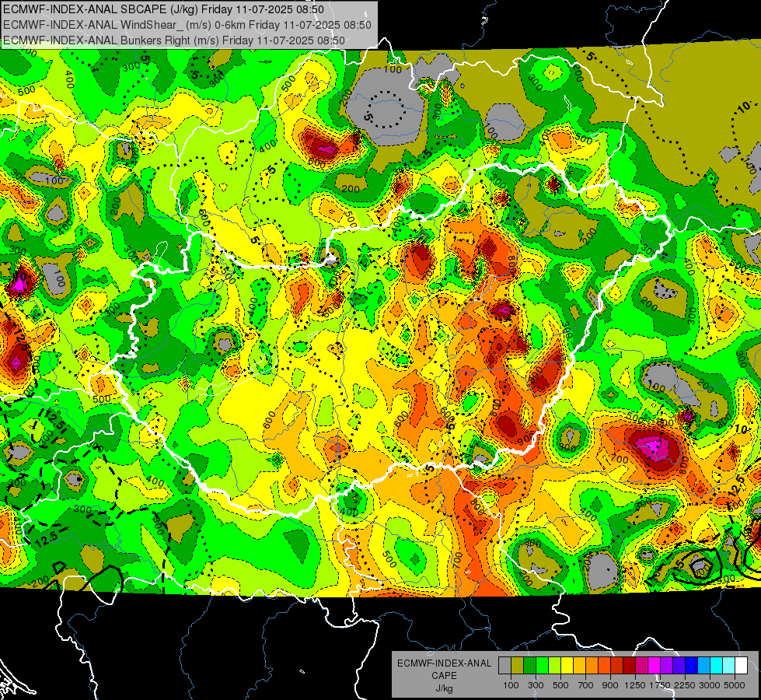Select the dark green legend swatch
Viewport: 761px width, 700px height.
click(x=529, y=666)
